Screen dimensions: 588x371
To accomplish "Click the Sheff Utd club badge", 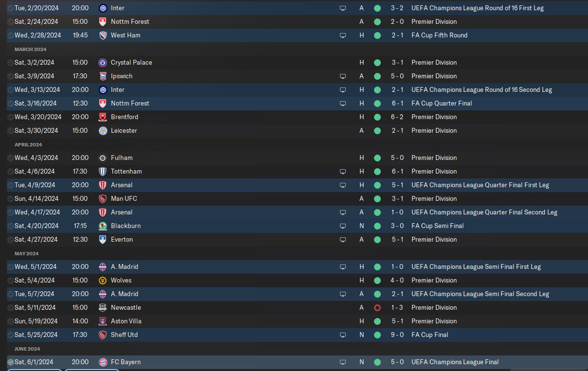I will point(103,335).
